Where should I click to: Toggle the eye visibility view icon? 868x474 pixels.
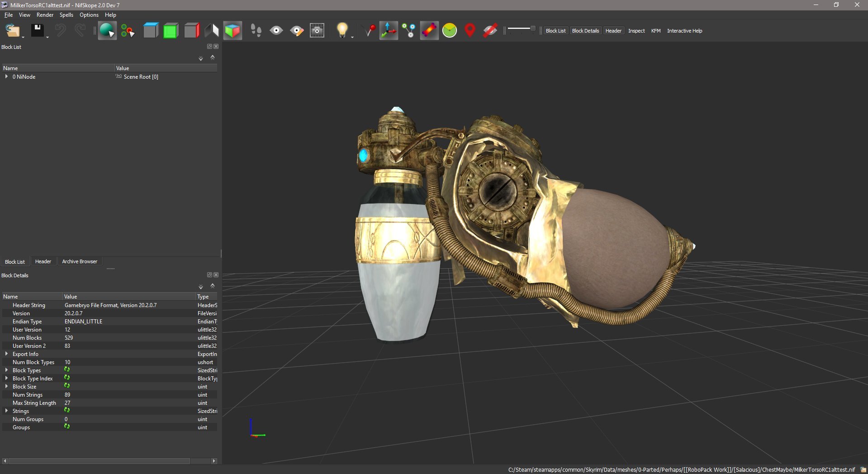(276, 31)
